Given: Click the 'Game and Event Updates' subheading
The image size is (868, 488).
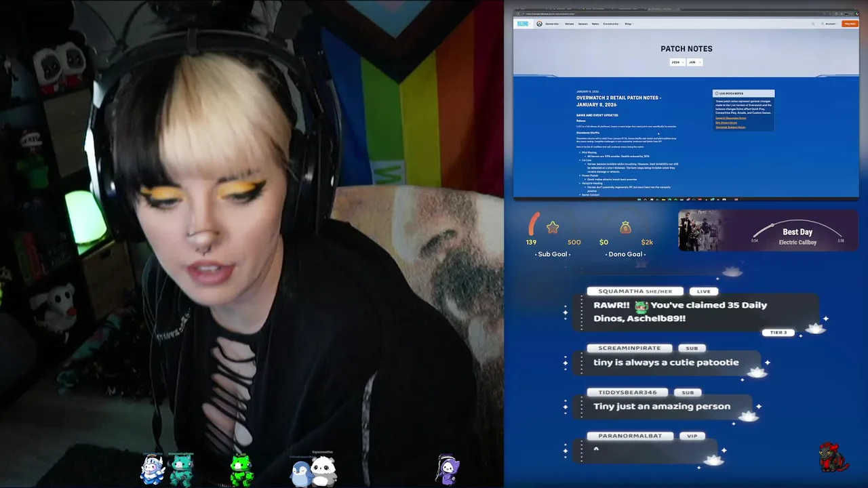Looking at the screenshot, I should (597, 115).
